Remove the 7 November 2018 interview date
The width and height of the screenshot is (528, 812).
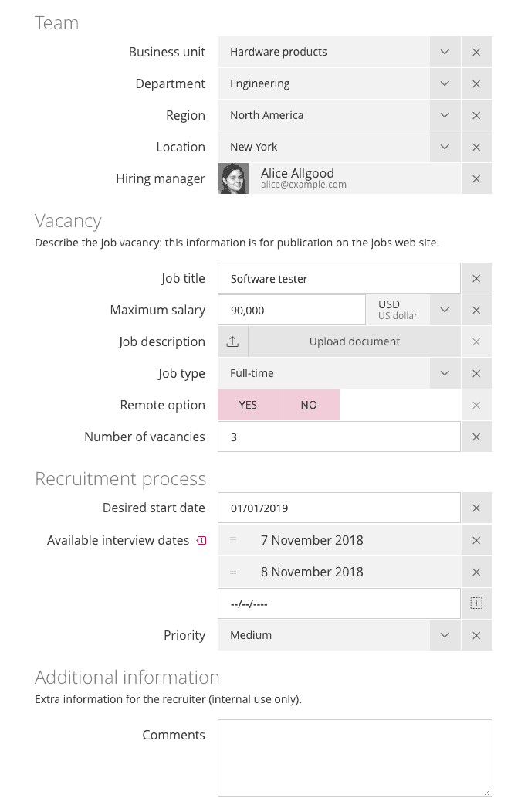(476, 539)
